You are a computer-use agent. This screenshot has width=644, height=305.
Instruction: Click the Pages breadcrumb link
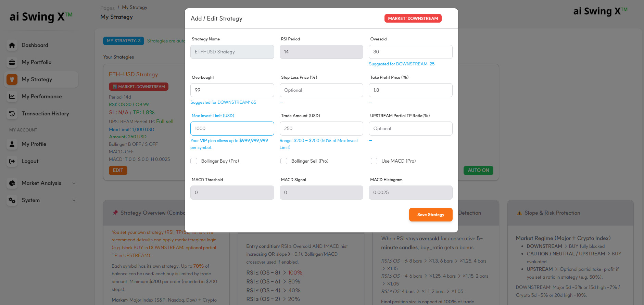pyautogui.click(x=107, y=8)
